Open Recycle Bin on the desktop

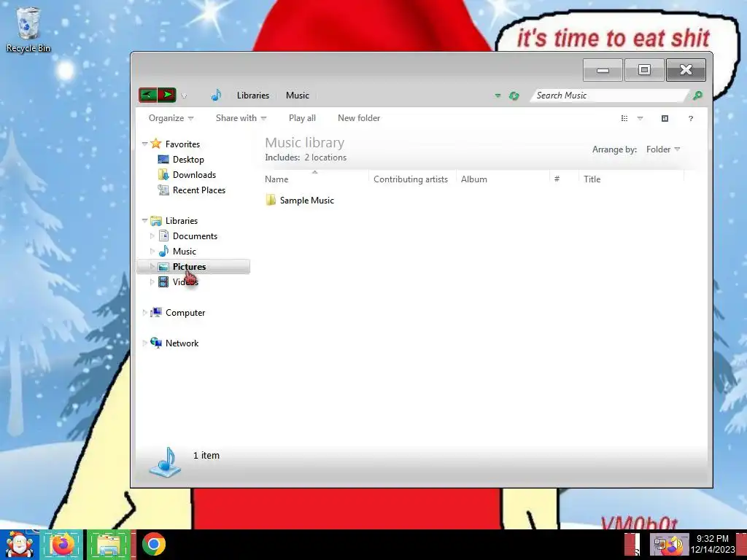pos(28,30)
